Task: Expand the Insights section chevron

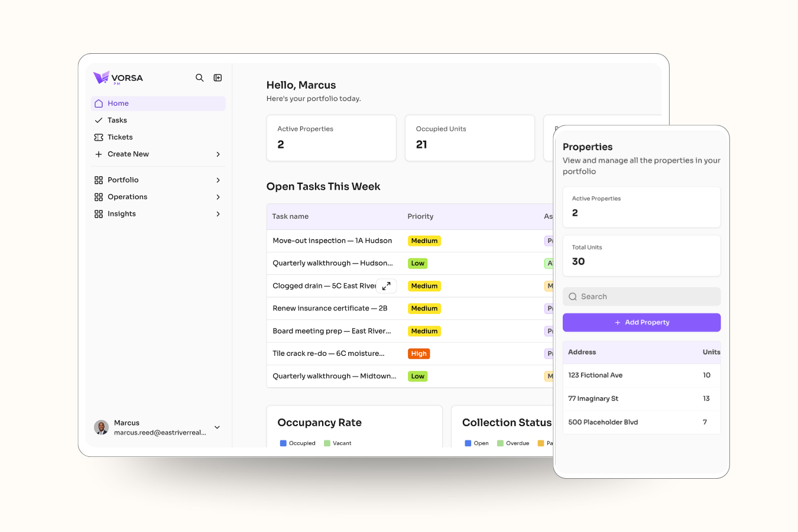Action: click(218, 214)
